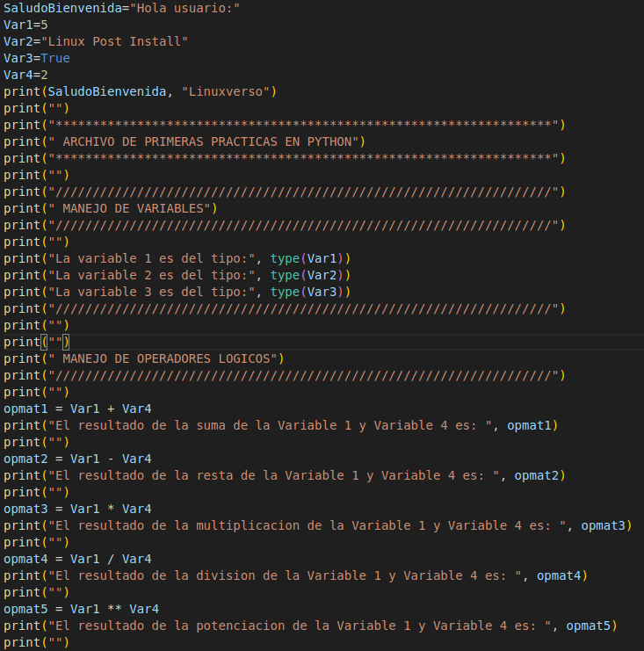Viewport: 644px width, 651px height.
Task: Click the type(Var3) function call
Action: [309, 292]
